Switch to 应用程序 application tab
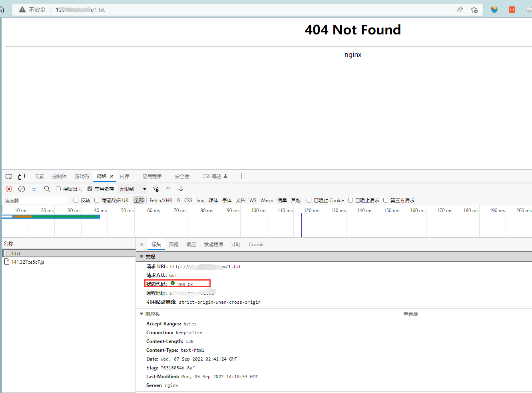Screen dimensions: 532x393 click(152, 176)
